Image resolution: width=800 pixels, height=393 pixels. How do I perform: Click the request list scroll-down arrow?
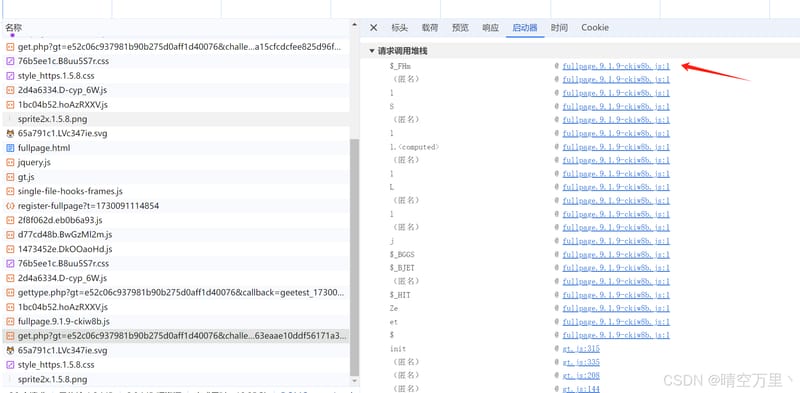[x=355, y=380]
